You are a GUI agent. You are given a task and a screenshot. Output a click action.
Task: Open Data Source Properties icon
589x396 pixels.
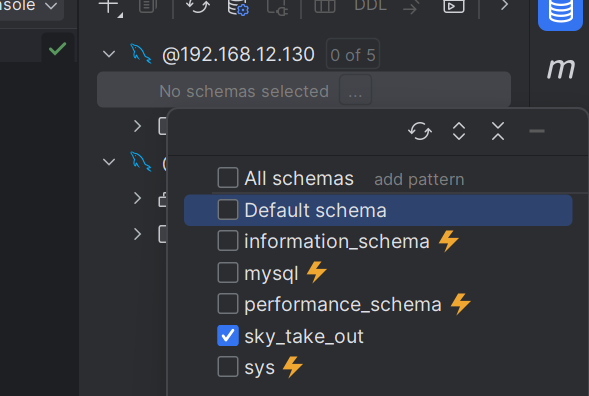(x=238, y=7)
